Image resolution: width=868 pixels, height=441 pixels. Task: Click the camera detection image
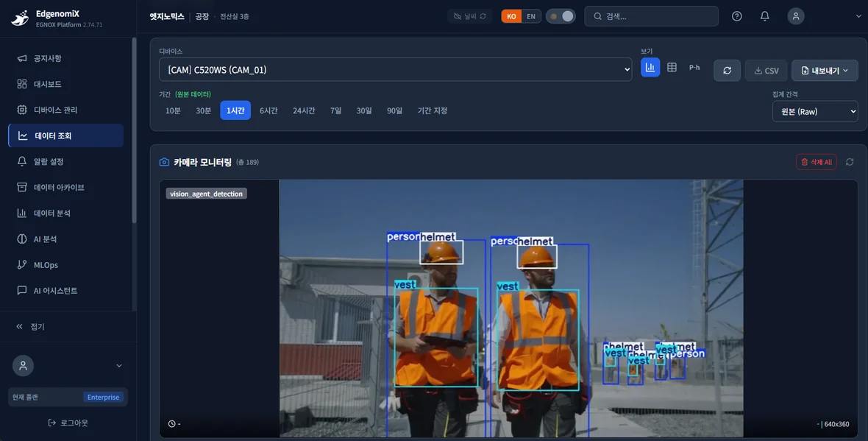[511, 308]
